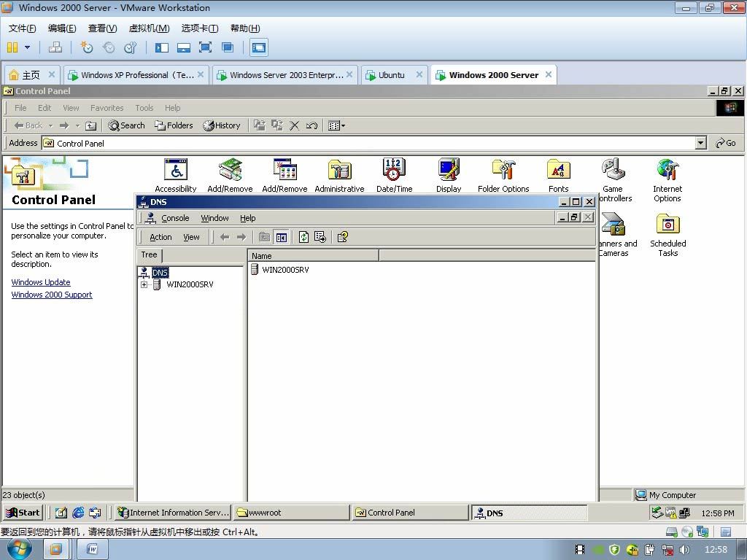Click DNS console Back arrow

[x=225, y=237]
